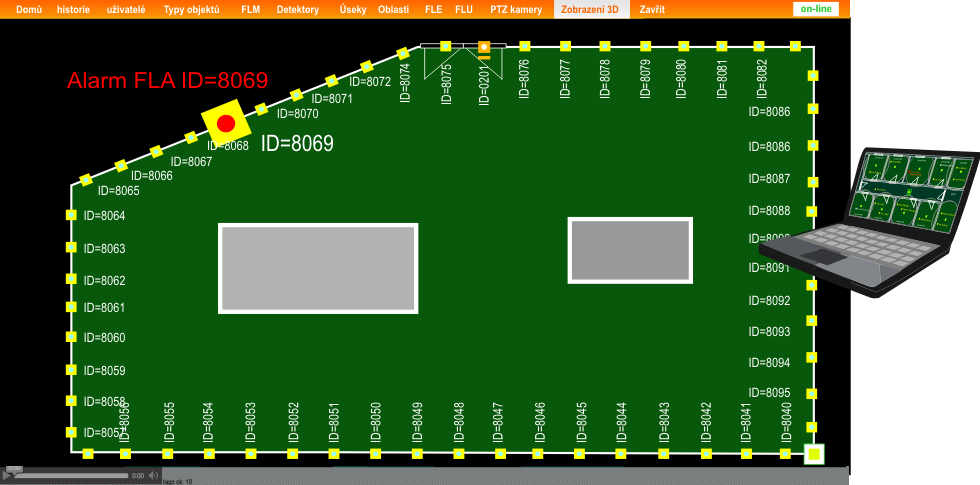Click the bottom fence sensor ID=8055
Screen dimensions: 980x485
168,454
